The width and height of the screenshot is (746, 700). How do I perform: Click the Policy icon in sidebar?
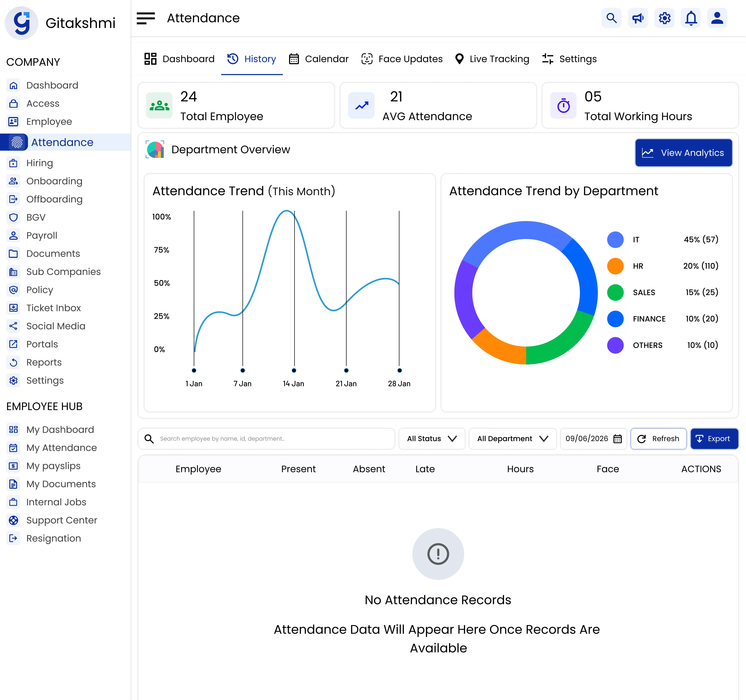[x=13, y=290]
